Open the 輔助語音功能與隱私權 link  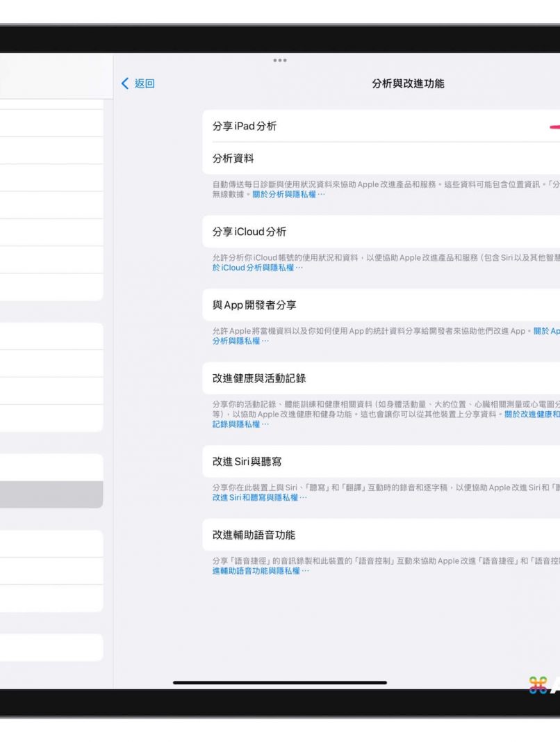coord(256,571)
